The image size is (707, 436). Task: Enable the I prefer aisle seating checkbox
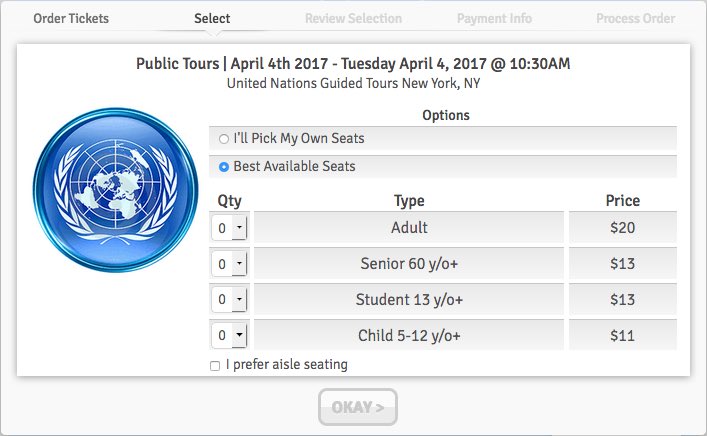tap(215, 366)
